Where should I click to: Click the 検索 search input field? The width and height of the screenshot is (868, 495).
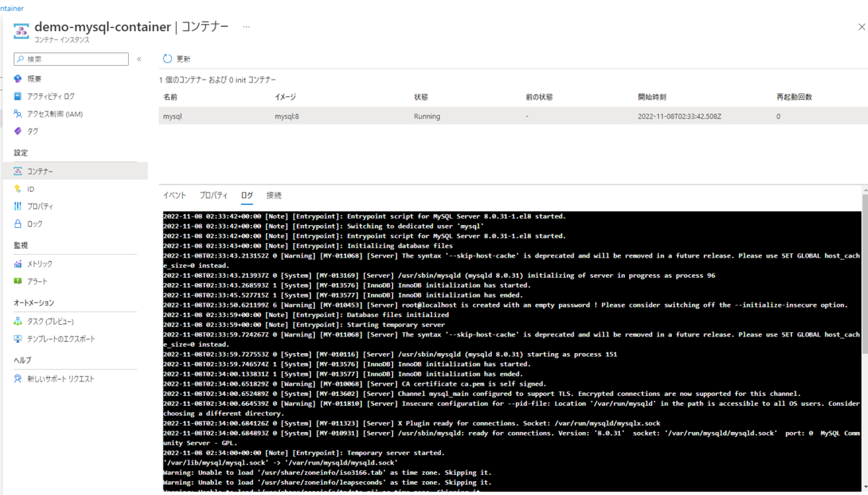(71, 59)
